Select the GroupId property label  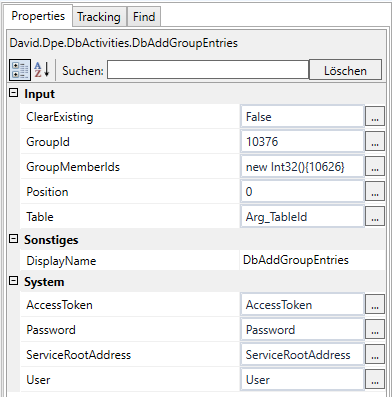[x=48, y=142]
